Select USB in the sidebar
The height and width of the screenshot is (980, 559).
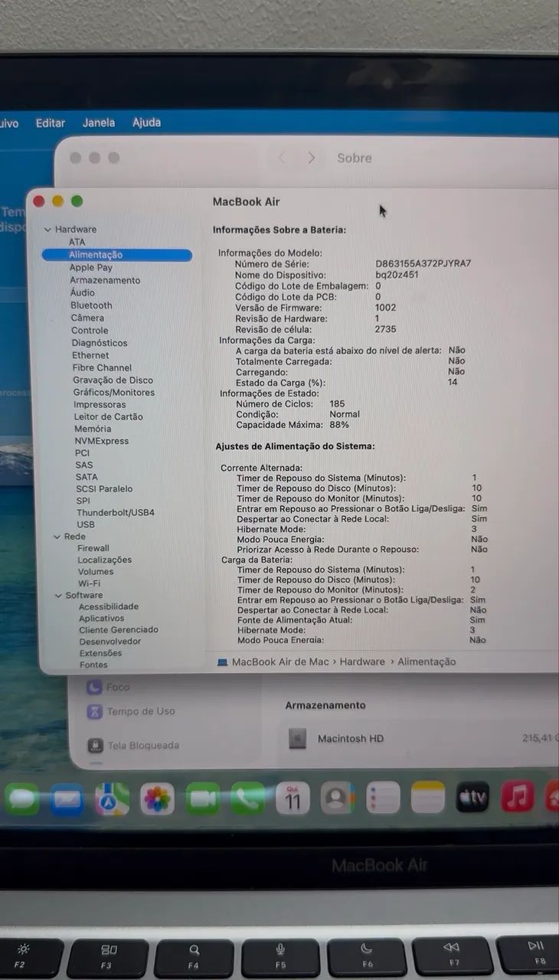[86, 524]
